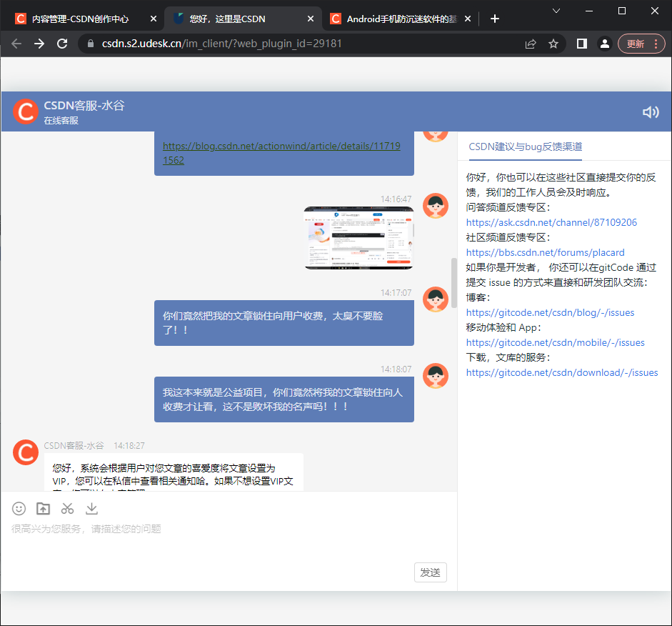The height and width of the screenshot is (626, 672).
Task: Open the browser profile icon
Action: tap(604, 44)
